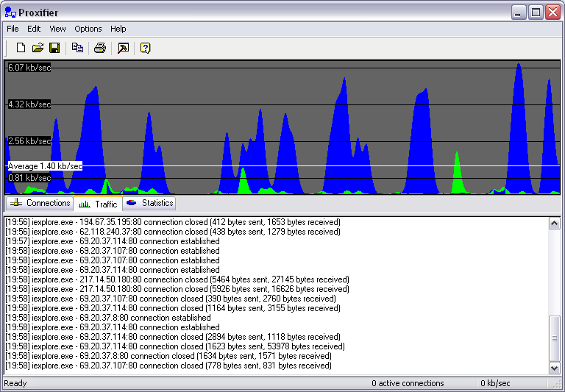This screenshot has height=392, width=565.
Task: Open the Options menu
Action: pyautogui.click(x=88, y=29)
